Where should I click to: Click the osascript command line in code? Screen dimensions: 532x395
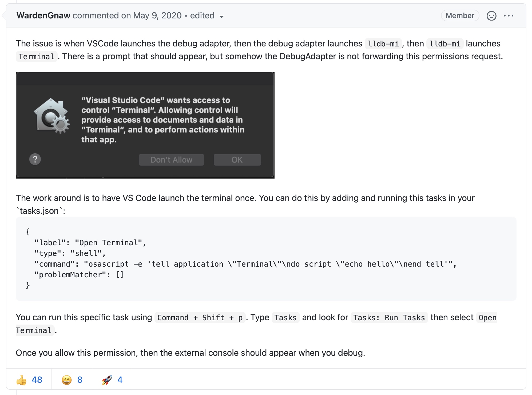point(245,264)
